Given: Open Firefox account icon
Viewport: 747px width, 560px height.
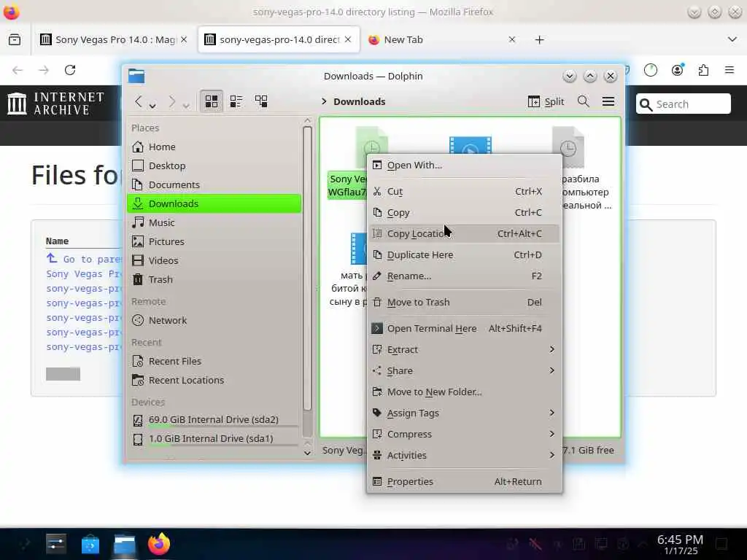Looking at the screenshot, I should [x=677, y=71].
